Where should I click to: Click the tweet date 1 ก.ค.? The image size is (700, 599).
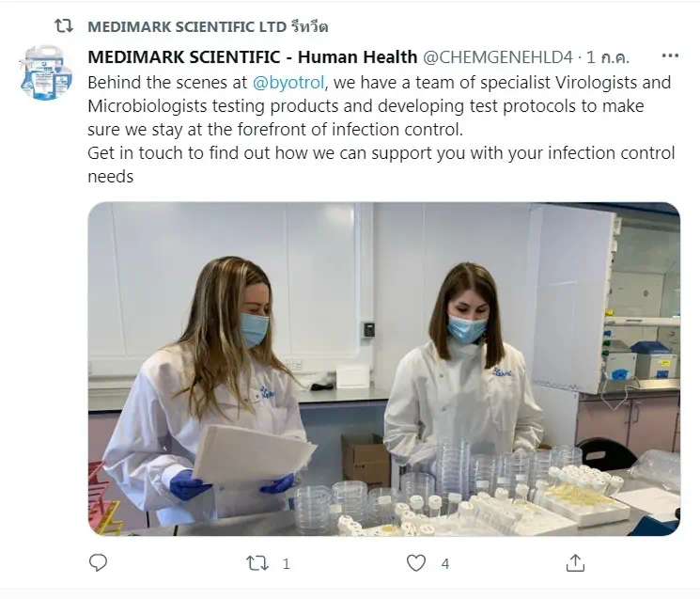(x=607, y=56)
